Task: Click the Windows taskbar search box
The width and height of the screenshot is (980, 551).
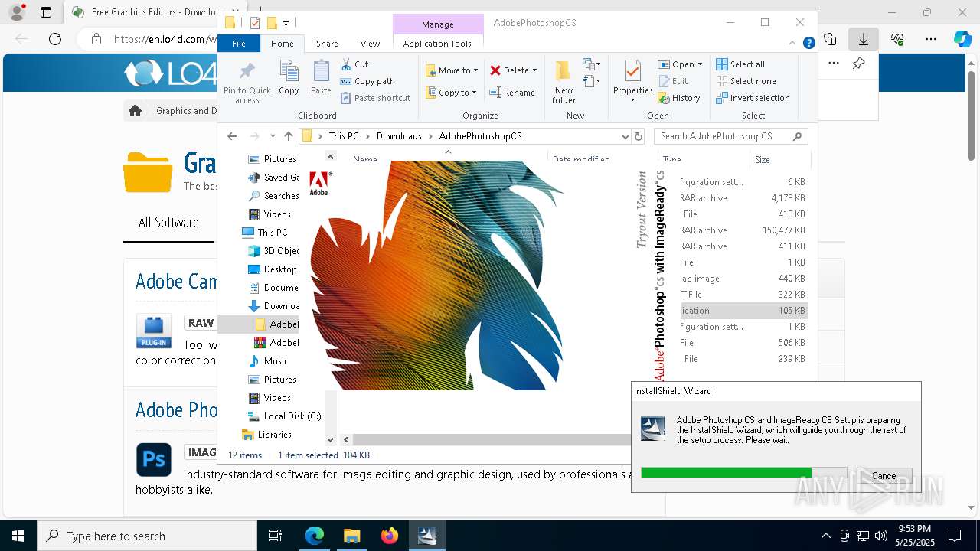Action: point(147,536)
